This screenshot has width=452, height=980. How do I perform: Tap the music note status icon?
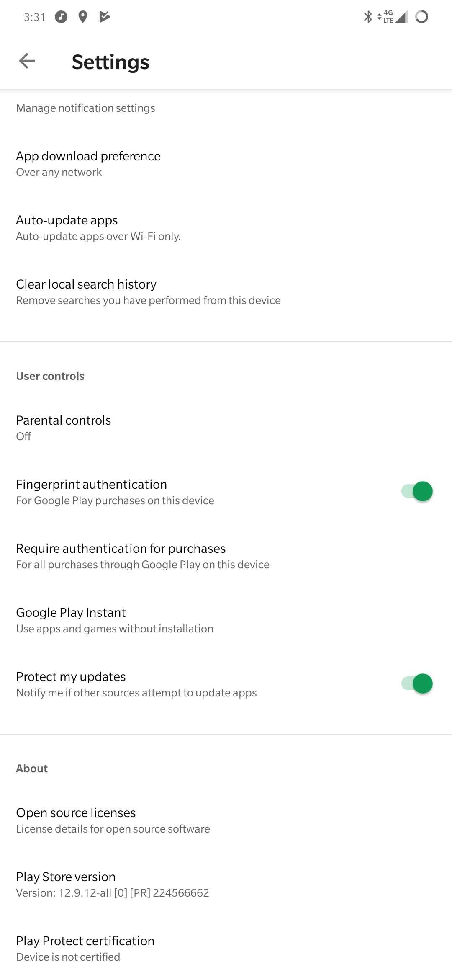coord(61,17)
